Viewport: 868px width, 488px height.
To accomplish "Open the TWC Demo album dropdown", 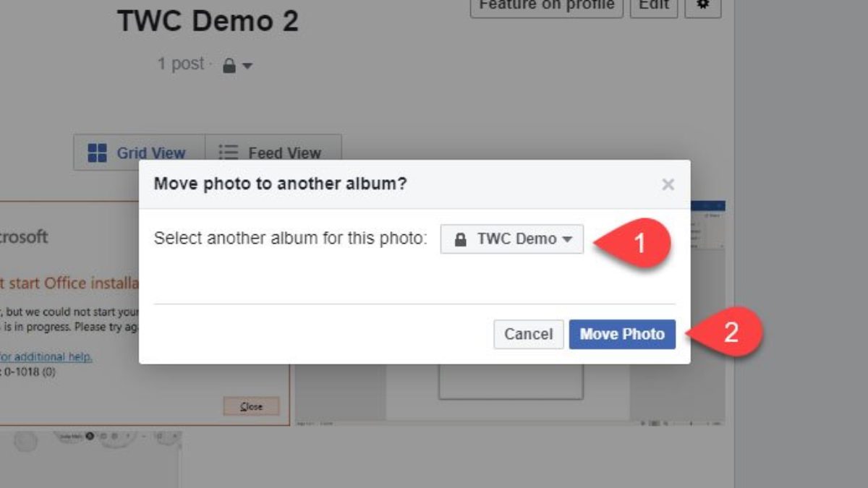I will [511, 239].
